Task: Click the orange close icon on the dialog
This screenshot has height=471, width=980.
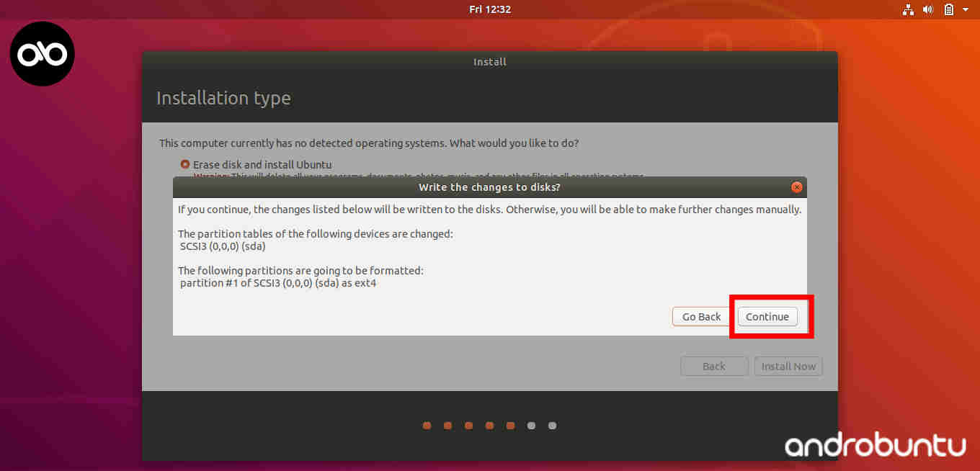Action: click(x=796, y=187)
